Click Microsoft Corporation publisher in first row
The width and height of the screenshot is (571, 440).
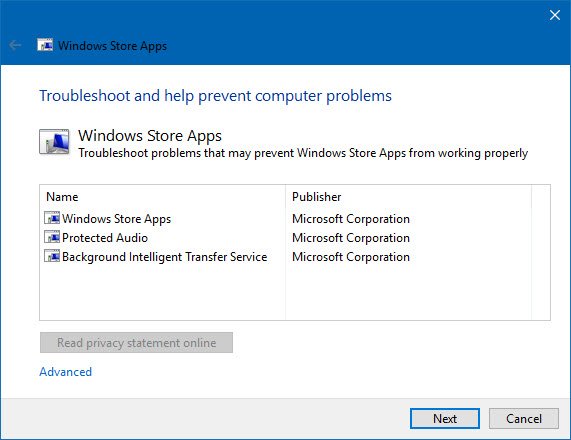coord(351,219)
